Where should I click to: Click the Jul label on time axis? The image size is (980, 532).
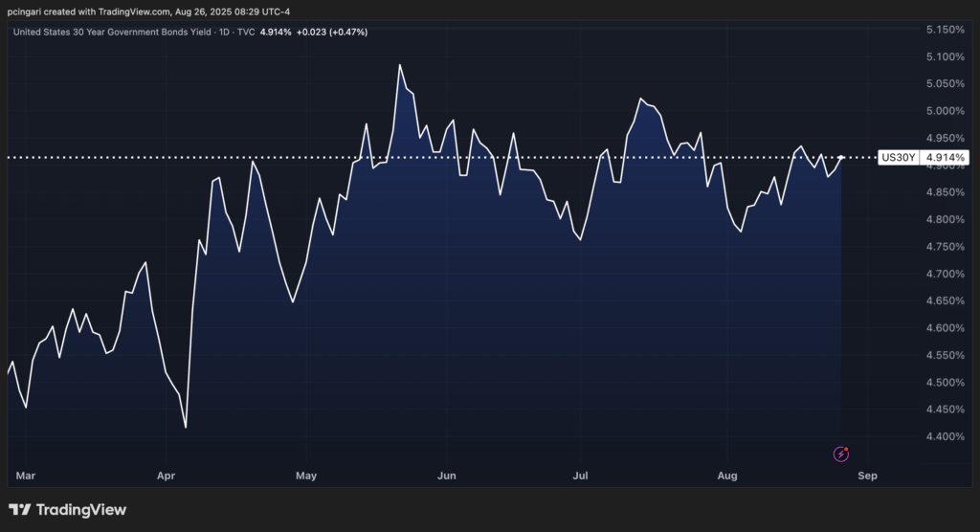pyautogui.click(x=580, y=474)
